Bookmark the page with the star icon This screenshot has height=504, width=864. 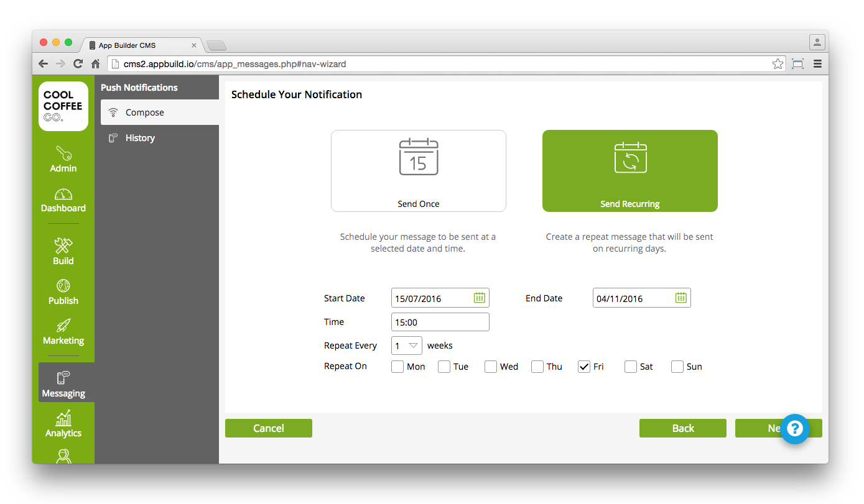778,63
